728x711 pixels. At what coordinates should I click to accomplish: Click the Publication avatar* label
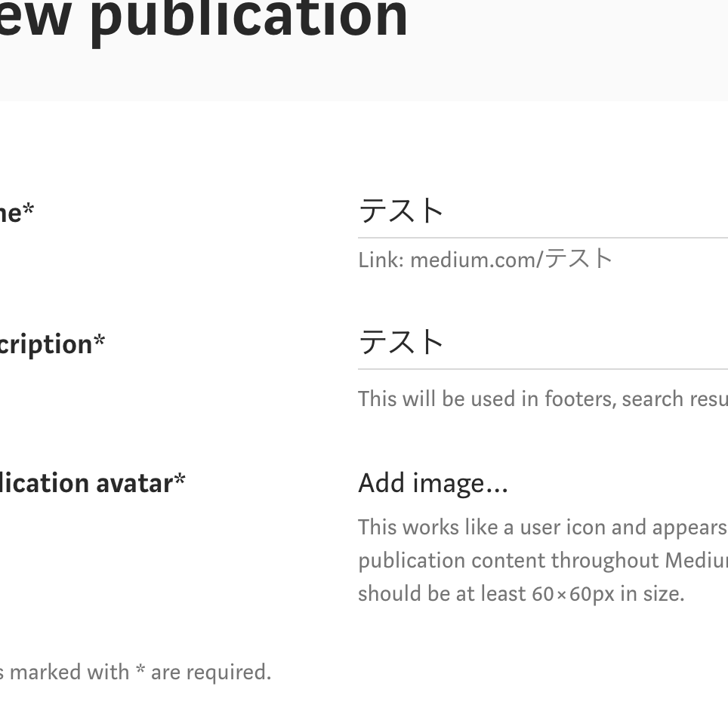coord(92,483)
